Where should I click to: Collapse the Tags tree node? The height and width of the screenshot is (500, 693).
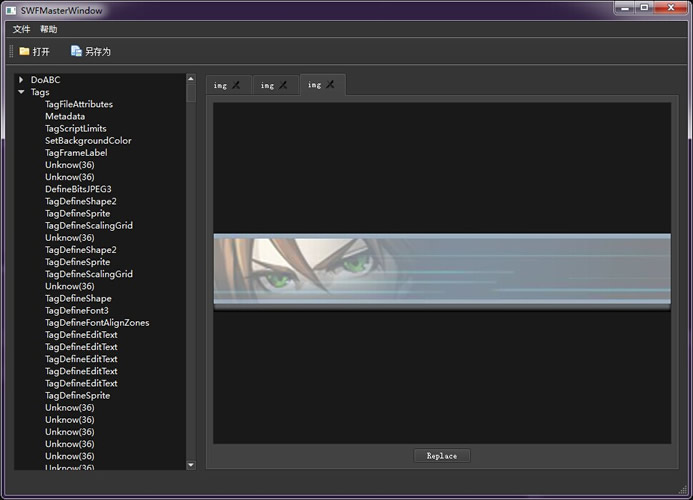pyautogui.click(x=21, y=92)
